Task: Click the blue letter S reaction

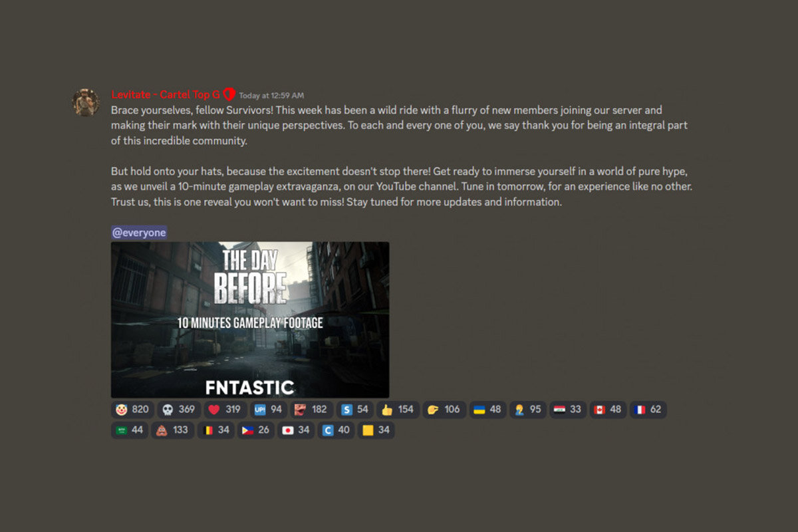Action: [355, 410]
